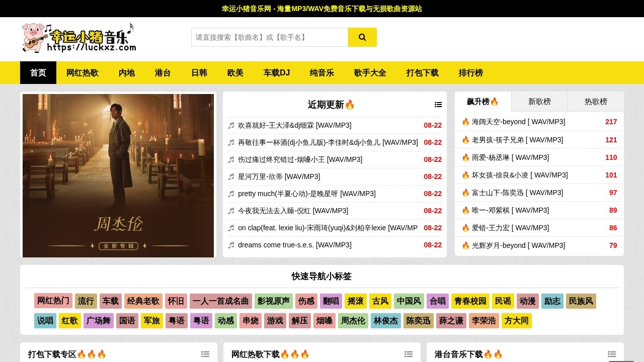Switch to the 飙升榜 tab

(x=483, y=102)
